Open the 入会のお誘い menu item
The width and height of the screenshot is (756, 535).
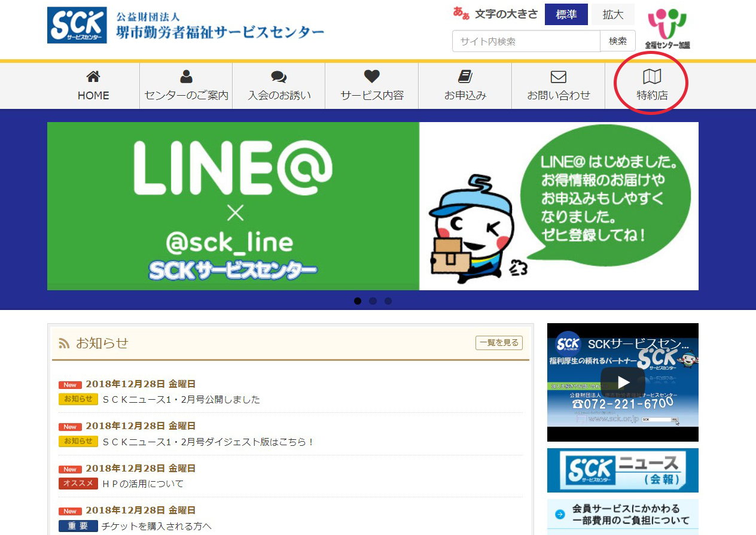tap(279, 86)
